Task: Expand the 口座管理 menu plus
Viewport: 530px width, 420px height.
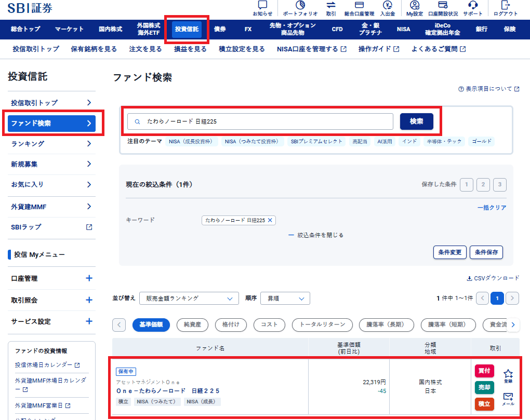Action: (89, 278)
